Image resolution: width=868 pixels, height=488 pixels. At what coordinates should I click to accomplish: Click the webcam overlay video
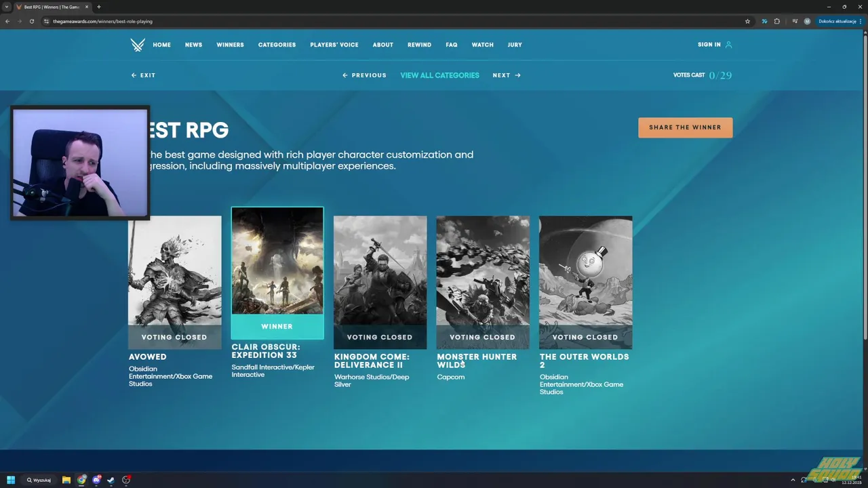coord(80,163)
